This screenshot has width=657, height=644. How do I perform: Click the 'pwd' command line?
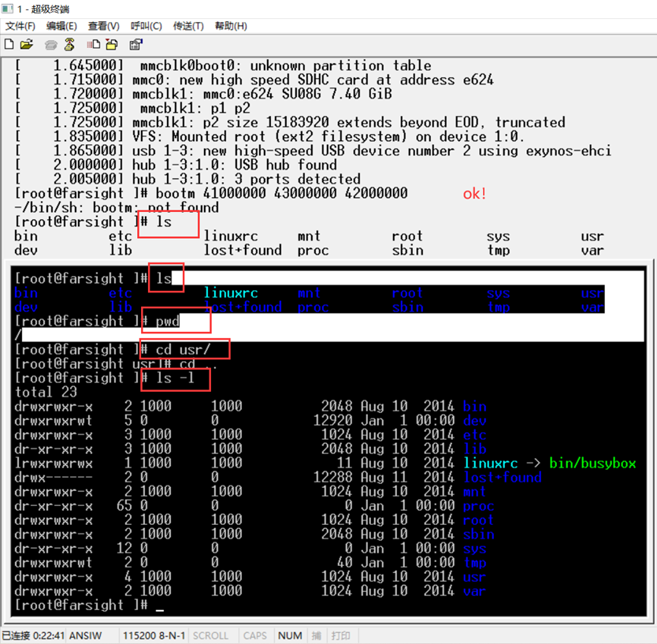click(x=97, y=321)
